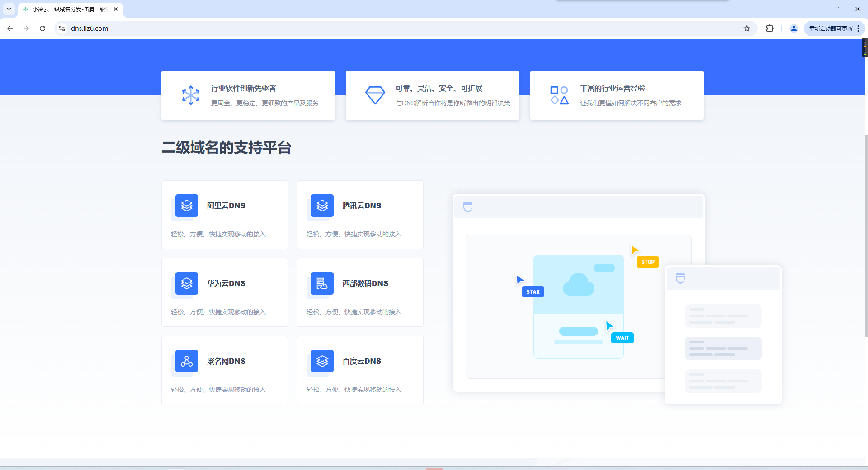Screen dimensions: 868x470
Task: Bookmark this page with the star icon
Action: (747, 28)
